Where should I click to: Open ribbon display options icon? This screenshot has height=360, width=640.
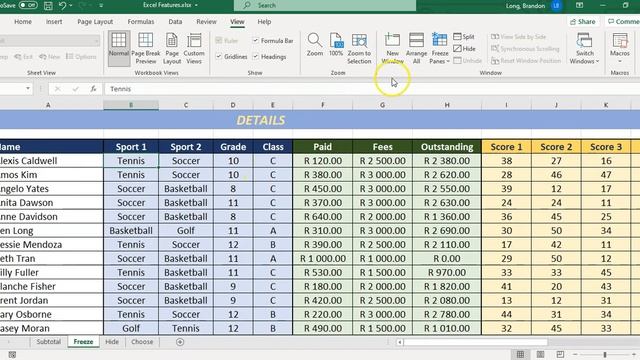(x=580, y=5)
